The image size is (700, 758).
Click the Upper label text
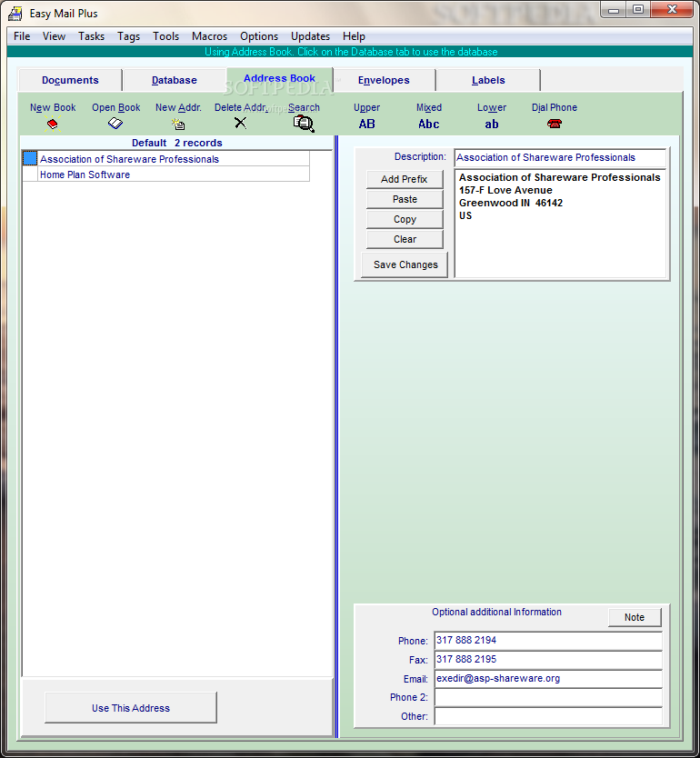[x=366, y=107]
